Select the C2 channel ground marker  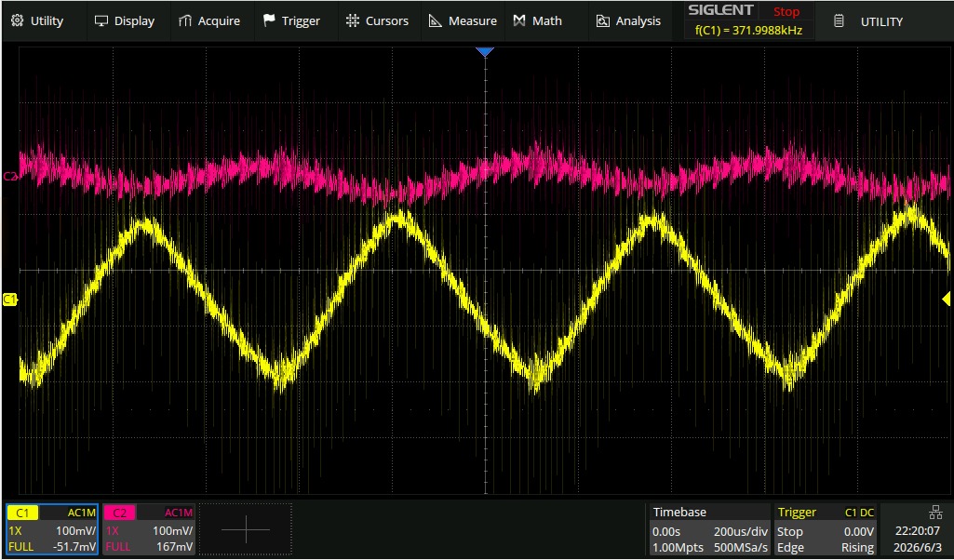[x=9, y=177]
